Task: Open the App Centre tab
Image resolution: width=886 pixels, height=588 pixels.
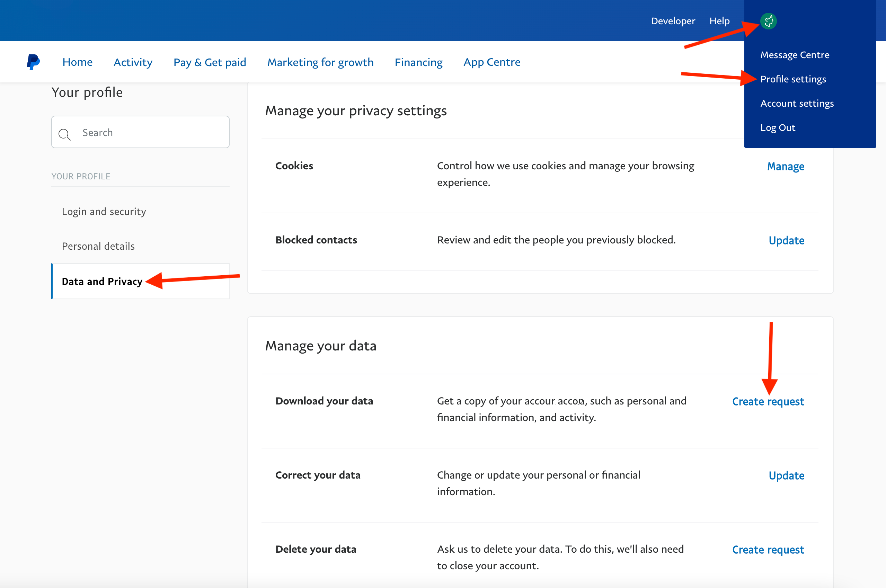Action: coord(492,62)
